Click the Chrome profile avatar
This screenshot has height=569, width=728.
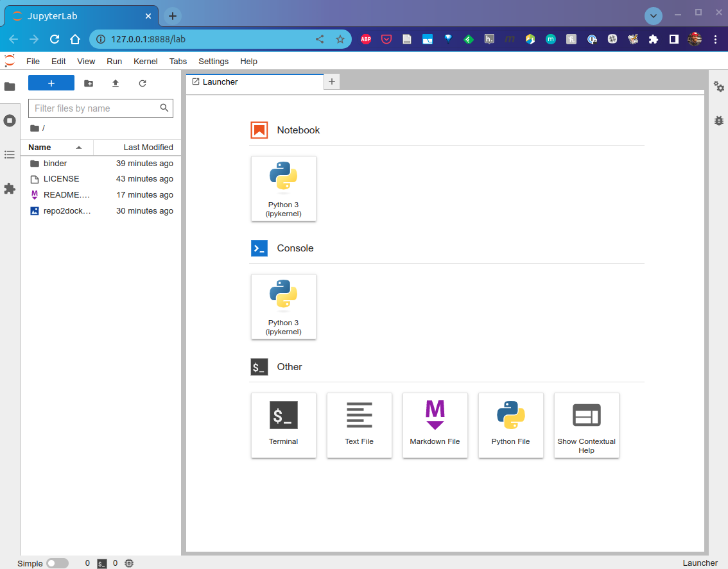[x=695, y=39]
